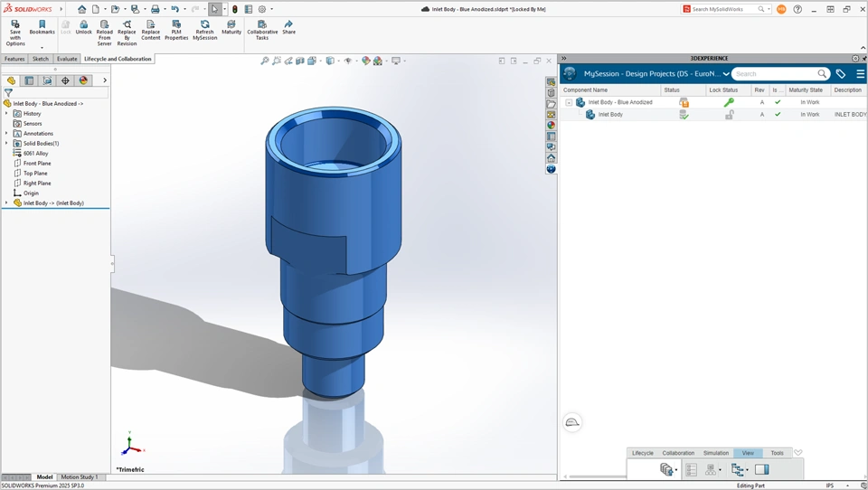
Task: Click the tag icon in the 3DEXPERIENCE panel
Action: pos(840,73)
